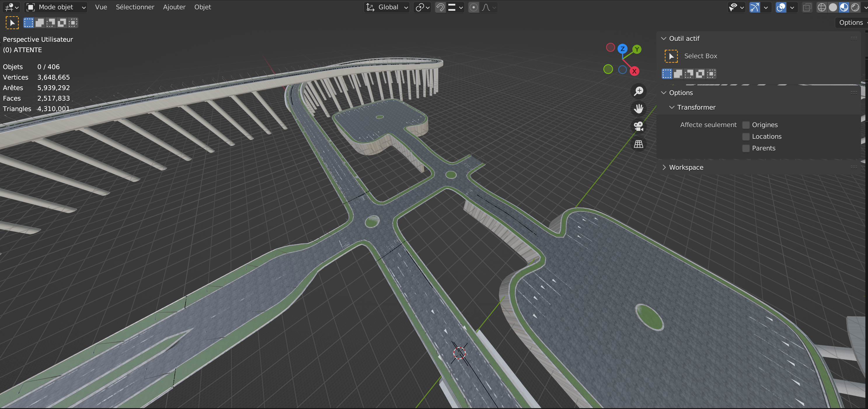Click the '(0) ATTENTE' overlay text

tap(22, 50)
